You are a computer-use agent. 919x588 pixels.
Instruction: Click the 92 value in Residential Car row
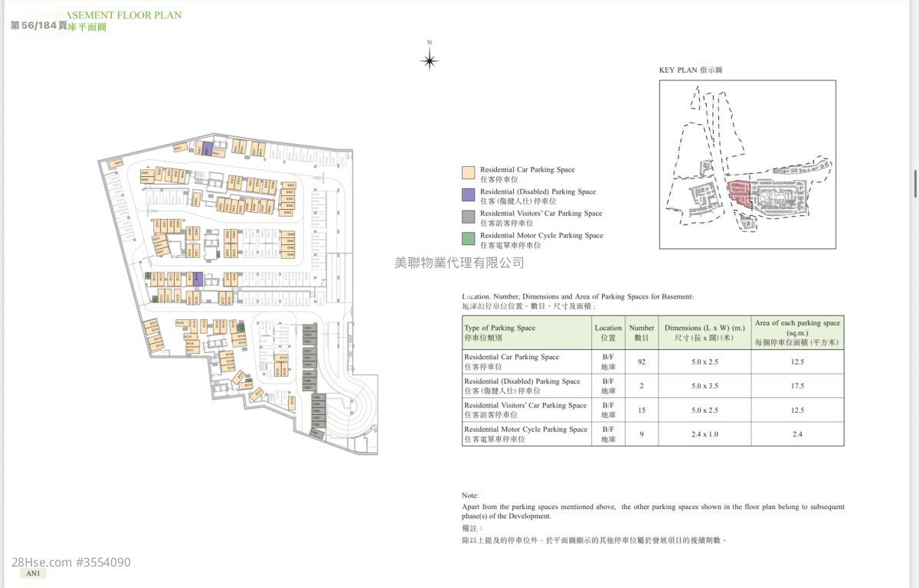coord(642,361)
